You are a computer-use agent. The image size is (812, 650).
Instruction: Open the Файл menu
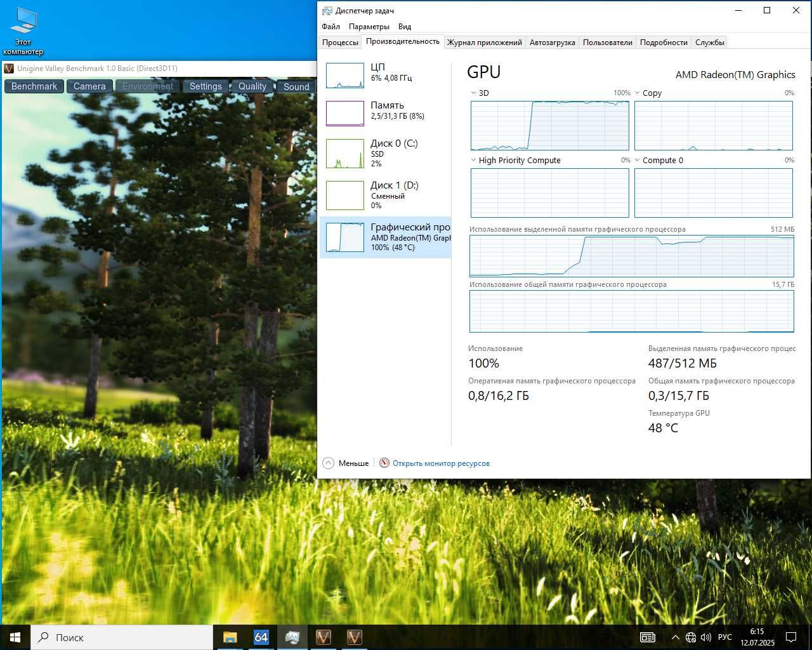[331, 27]
